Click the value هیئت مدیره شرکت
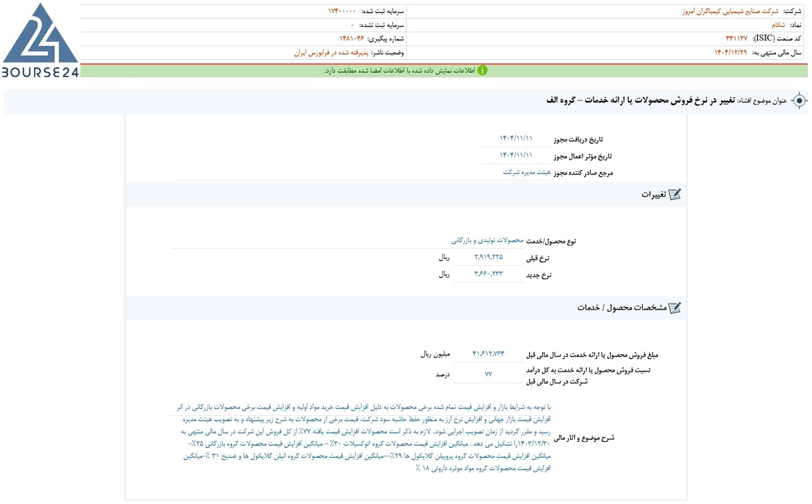Viewport: 812px width, 504px height. coord(527,172)
